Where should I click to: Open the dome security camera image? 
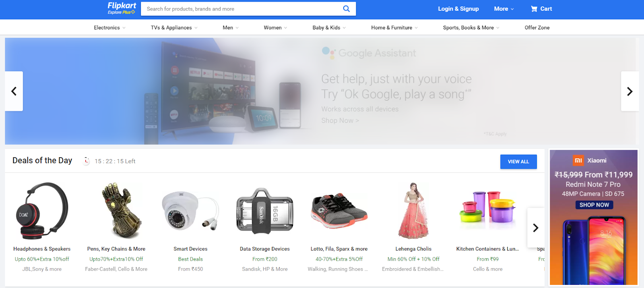tap(190, 211)
